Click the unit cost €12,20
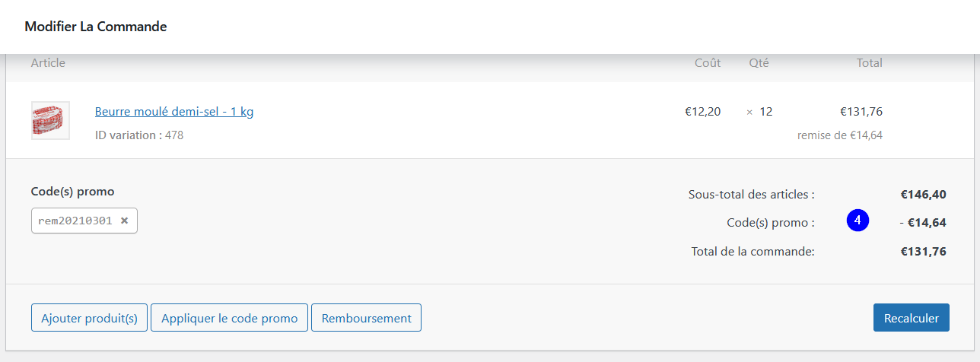Viewport: 980px width, 362px height. pos(703,111)
